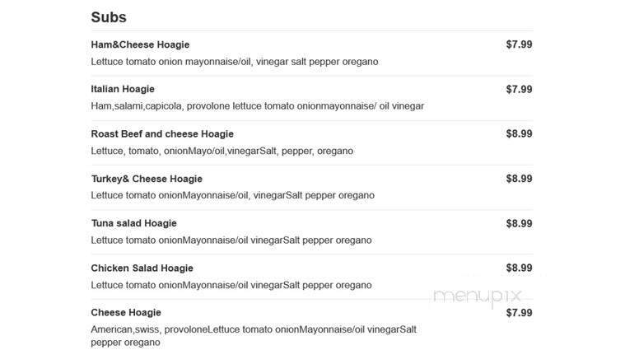Click the Chicken Salad Hoagie $8.99 price

(x=519, y=268)
